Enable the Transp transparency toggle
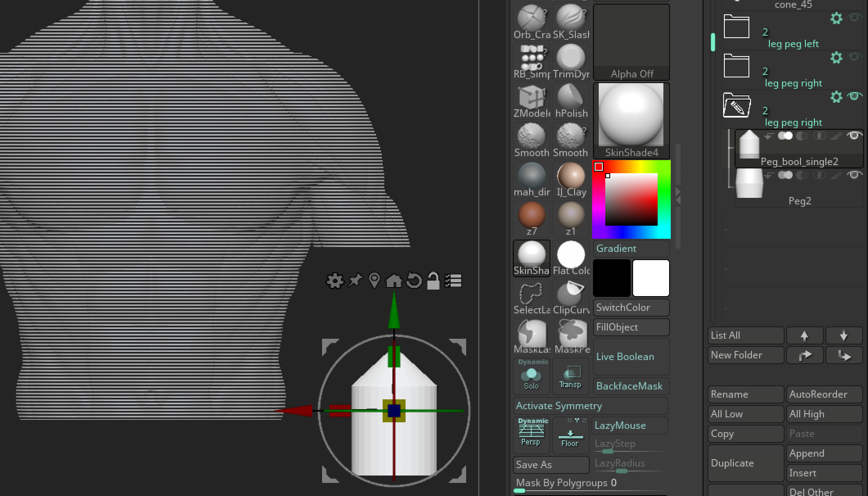Image resolution: width=868 pixels, height=496 pixels. point(570,375)
